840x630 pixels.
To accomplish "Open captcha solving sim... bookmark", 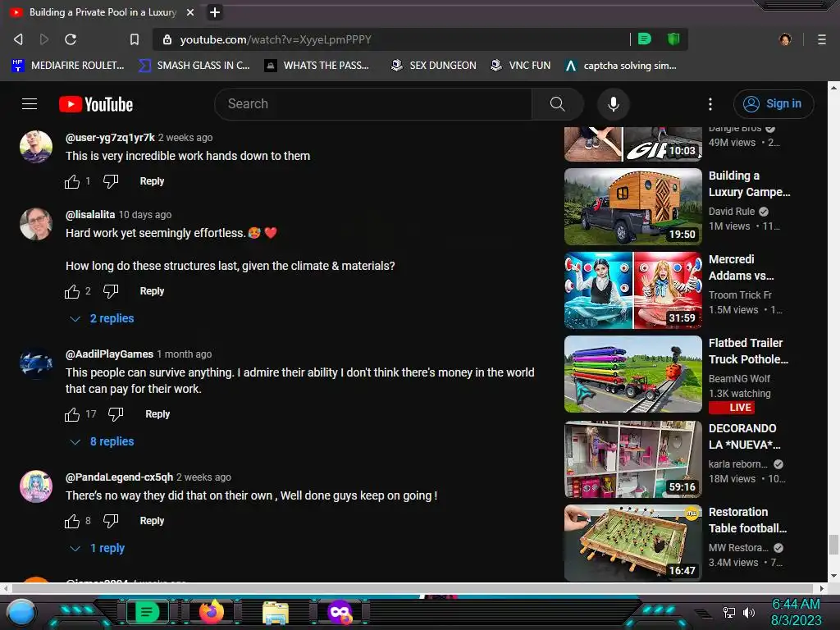I will [621, 66].
